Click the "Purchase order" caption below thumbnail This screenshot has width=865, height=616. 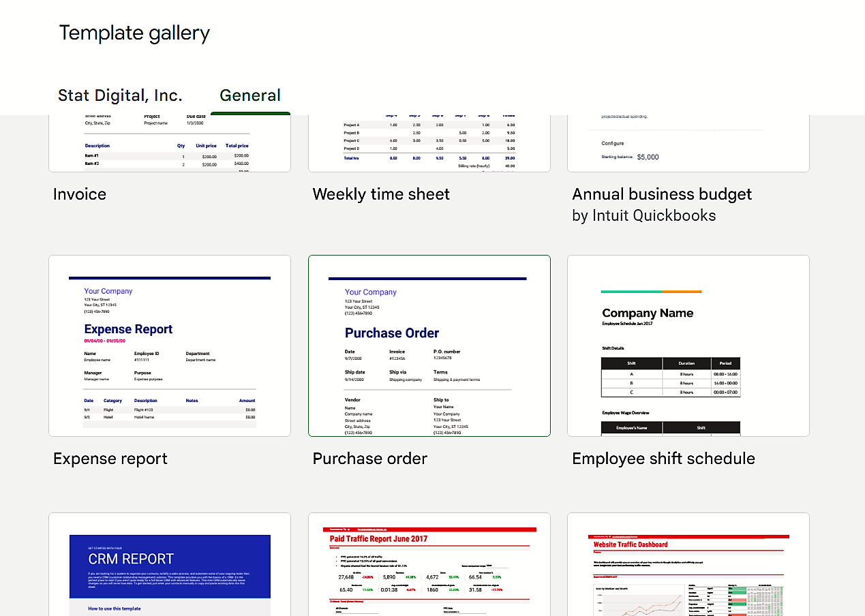[370, 459]
